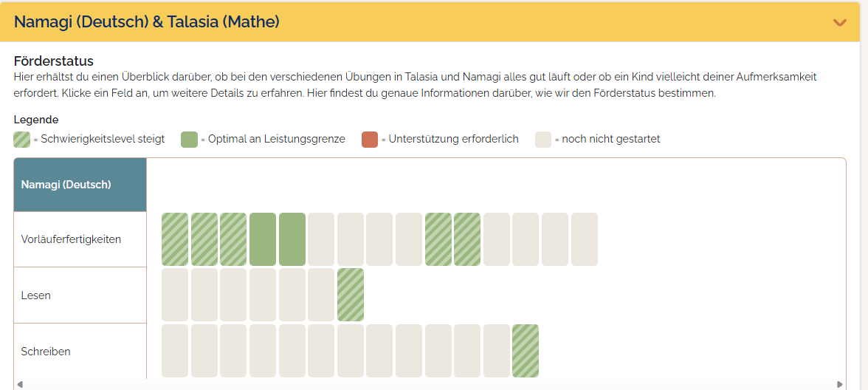Screen dimensions: 868x390
Task: Click the left arrow of horizontal scrollbar
Action: coord(20,385)
